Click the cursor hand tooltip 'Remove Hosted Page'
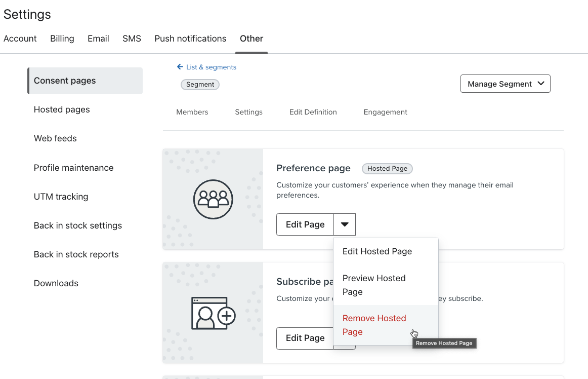The width and height of the screenshot is (588, 379). [444, 343]
